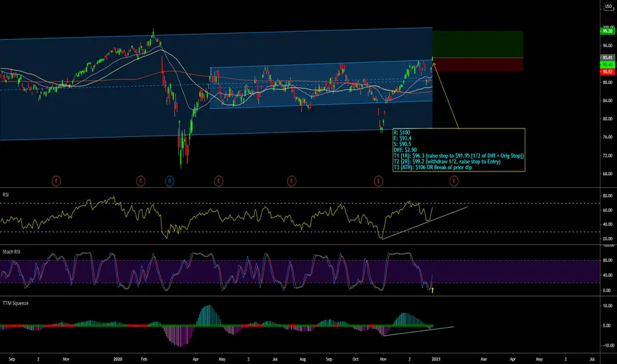The height and width of the screenshot is (364, 617).
Task: Click the yellow up arrow on Stoch RSI
Action: tap(432, 291)
